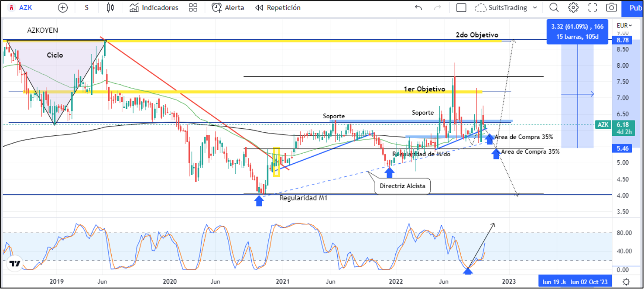This screenshot has width=644, height=289.
Task: Open the EUR currency dropdown
Action: point(623,25)
